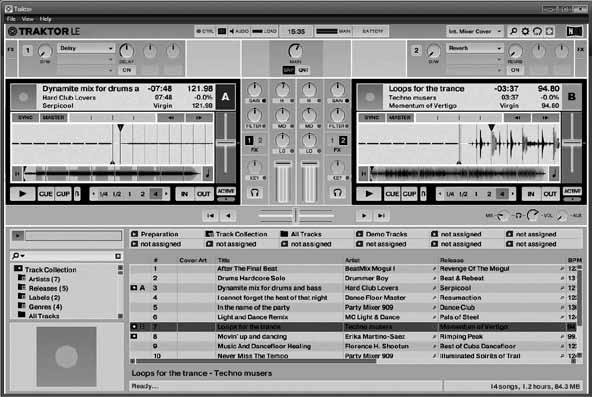The height and width of the screenshot is (397, 592).
Task: Play Deck A
Action: point(23,194)
